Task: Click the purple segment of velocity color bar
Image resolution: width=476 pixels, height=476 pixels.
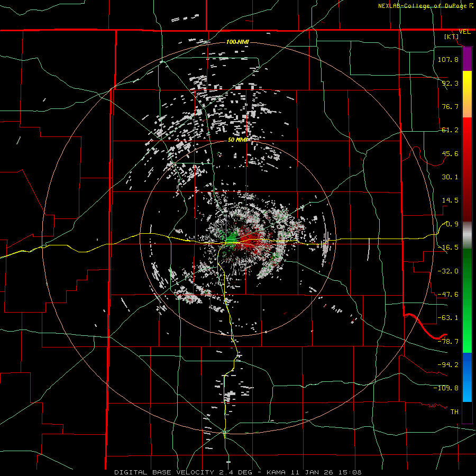Action: click(467, 59)
